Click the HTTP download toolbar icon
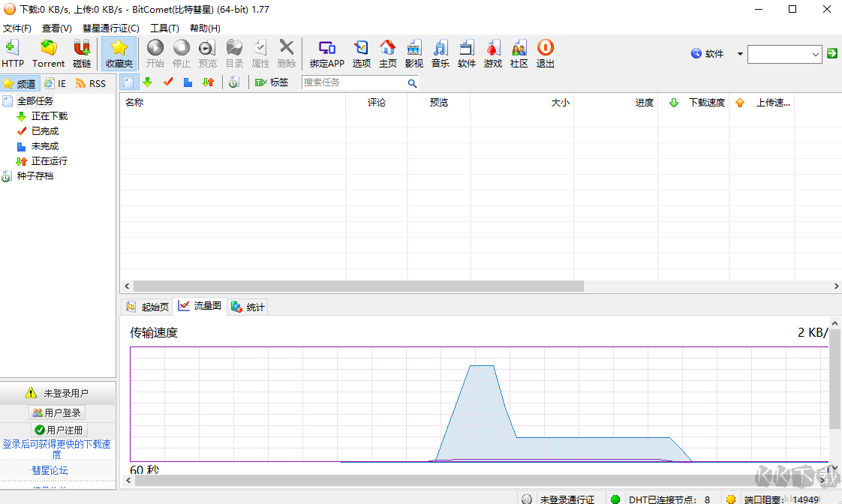The height and width of the screenshot is (504, 842). pyautogui.click(x=12, y=53)
